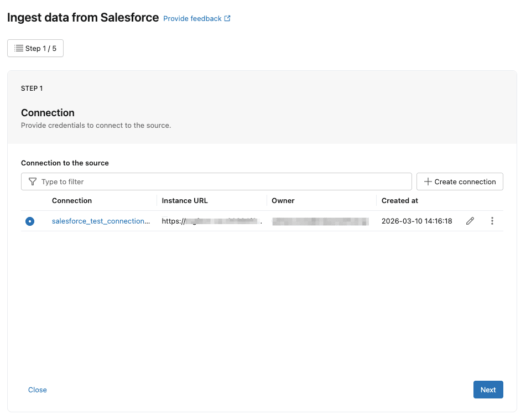The image size is (526, 420).
Task: Click inside the Type to filter field
Action: tap(166, 182)
